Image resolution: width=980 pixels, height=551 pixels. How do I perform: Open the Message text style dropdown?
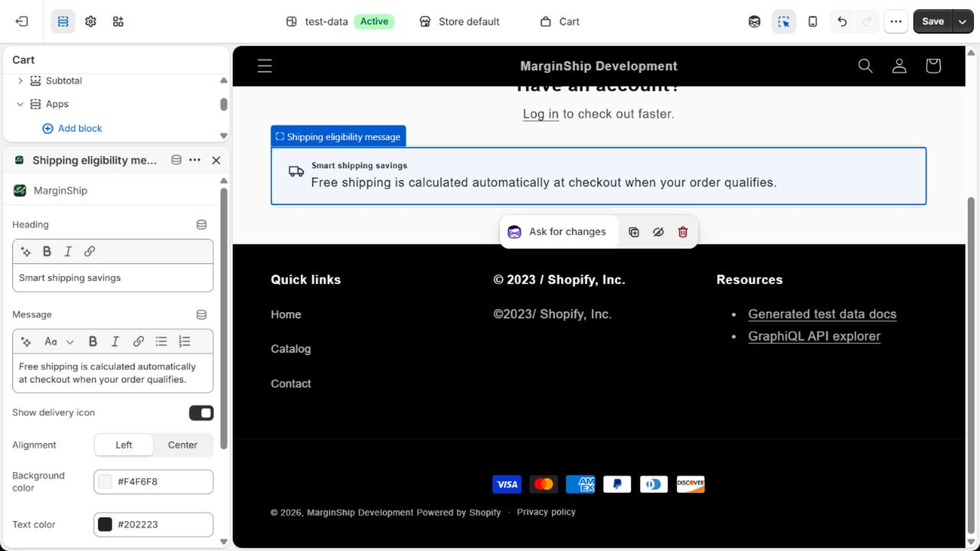pyautogui.click(x=59, y=342)
